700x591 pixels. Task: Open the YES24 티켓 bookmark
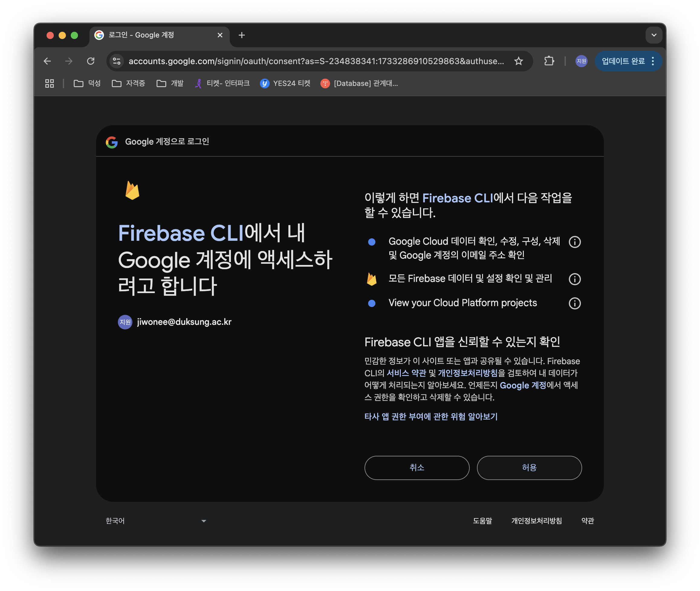(x=285, y=83)
